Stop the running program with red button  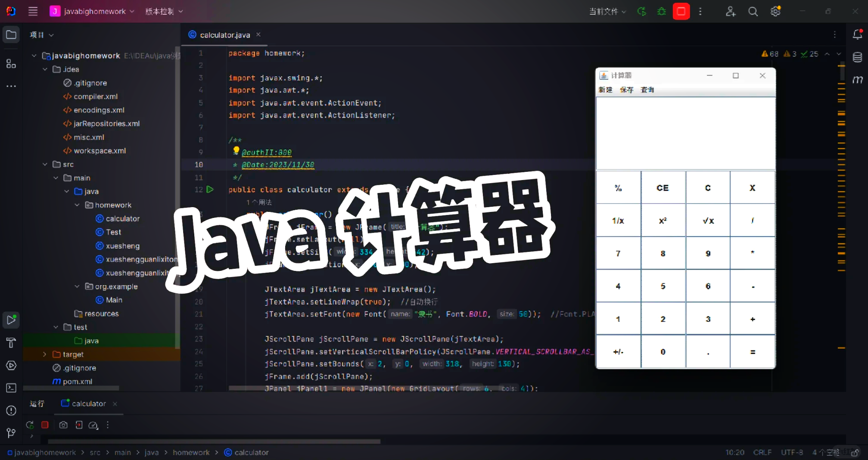pos(681,12)
